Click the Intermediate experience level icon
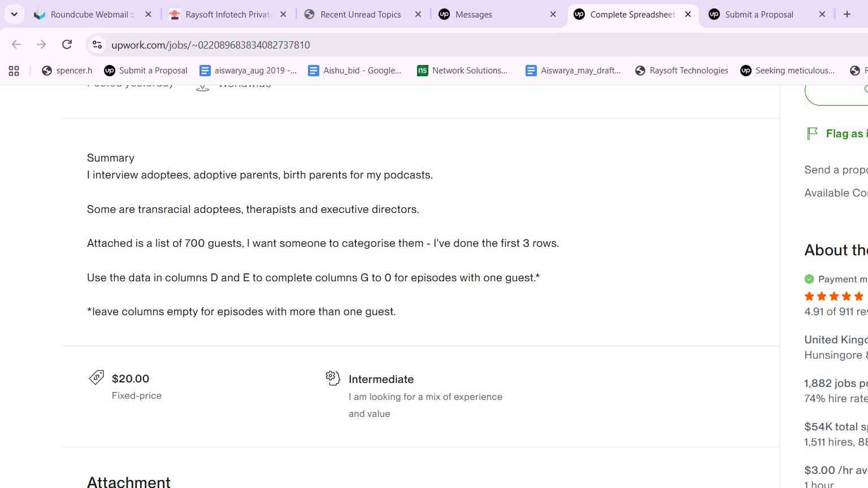The height and width of the screenshot is (488, 868). pos(333,378)
